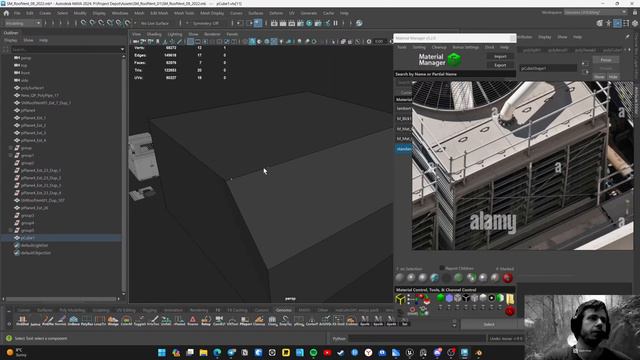Open the Windows Start menu
This screenshot has width=640, height=360.
tap(162, 352)
